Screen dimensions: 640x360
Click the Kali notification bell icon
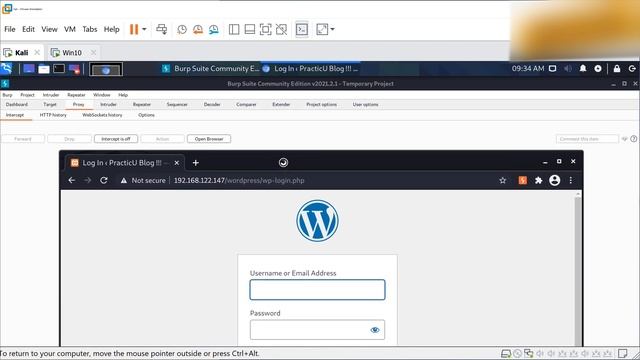click(583, 69)
